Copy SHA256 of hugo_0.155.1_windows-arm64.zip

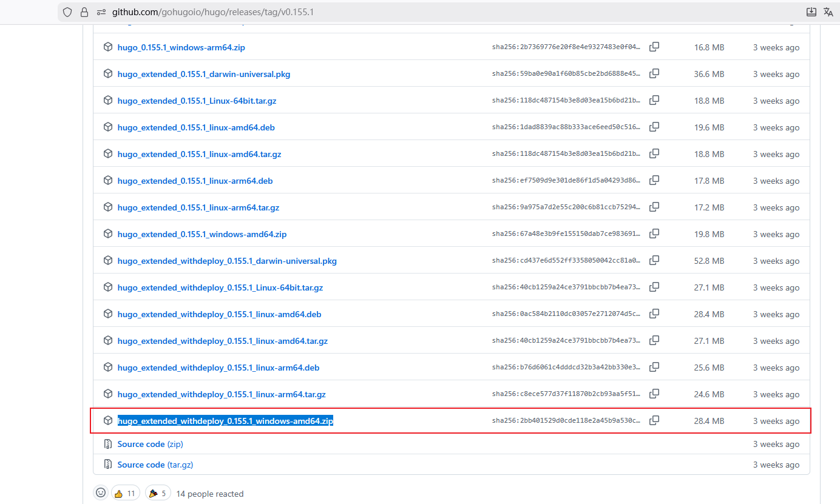click(x=654, y=47)
